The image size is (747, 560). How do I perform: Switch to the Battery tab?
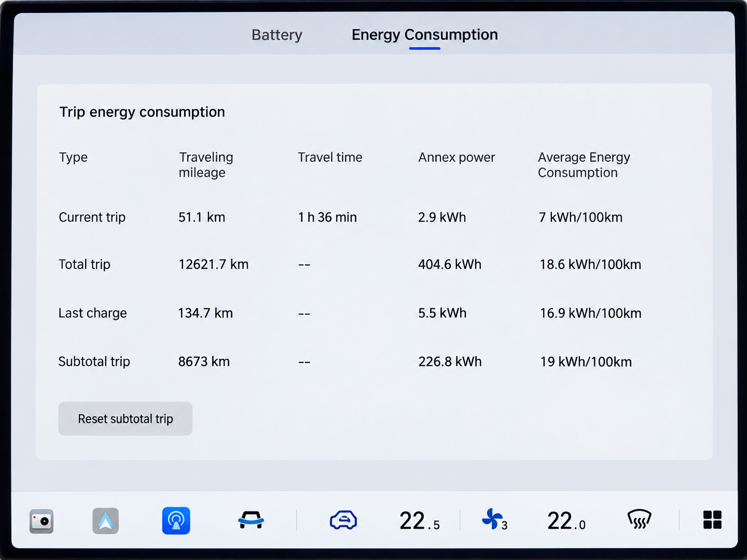(277, 35)
